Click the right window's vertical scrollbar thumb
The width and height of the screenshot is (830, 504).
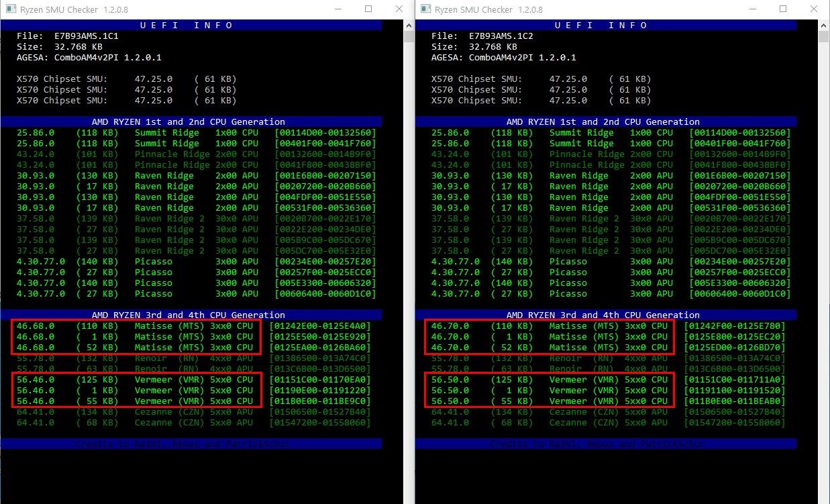(824, 36)
